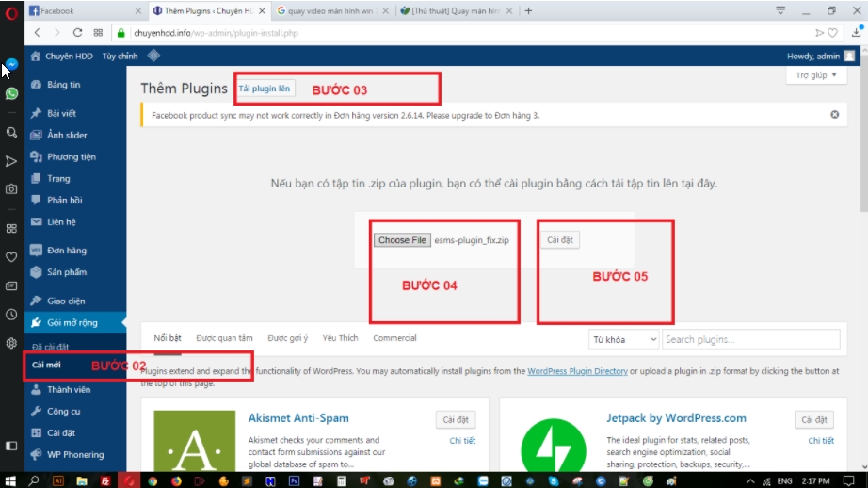Click the Choose File button
This screenshot has width=868, height=488.
tap(402, 240)
